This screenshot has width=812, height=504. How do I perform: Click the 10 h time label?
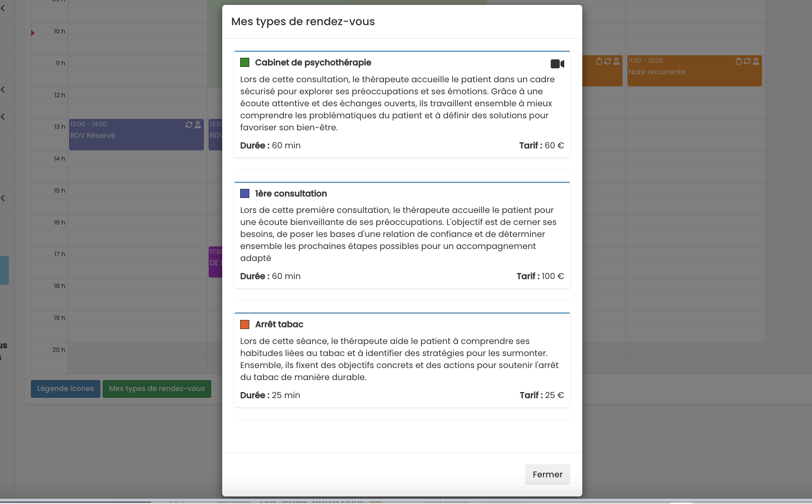click(x=59, y=31)
